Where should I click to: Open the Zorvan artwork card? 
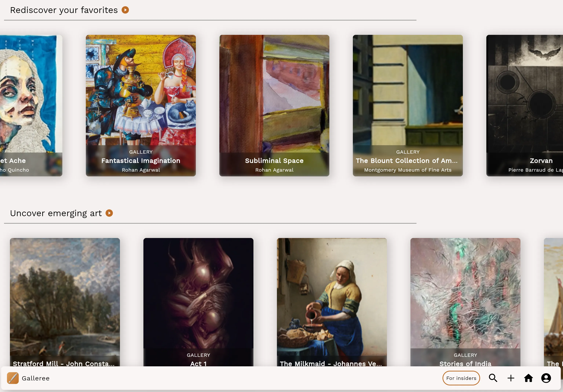pos(525,105)
